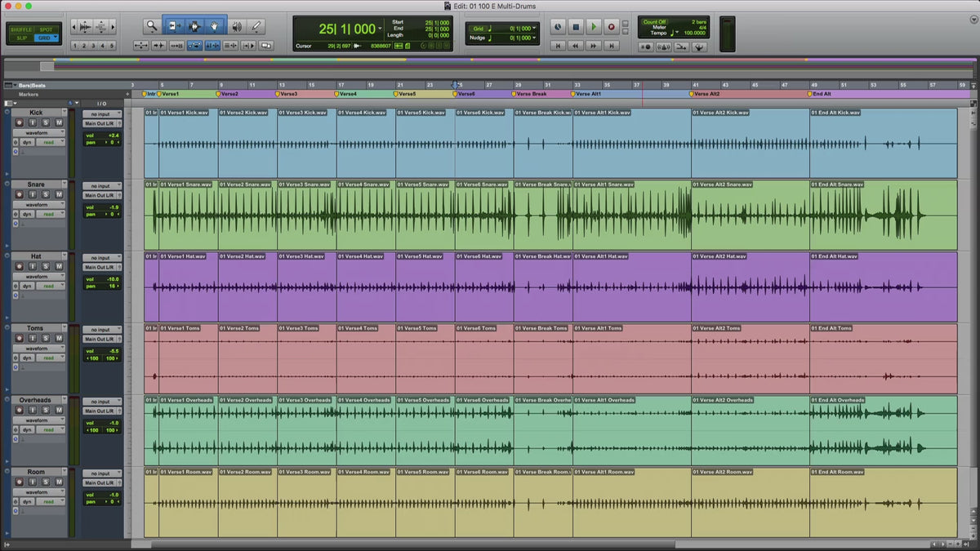Open the Kick track waveform view dropdown

pyautogui.click(x=38, y=132)
